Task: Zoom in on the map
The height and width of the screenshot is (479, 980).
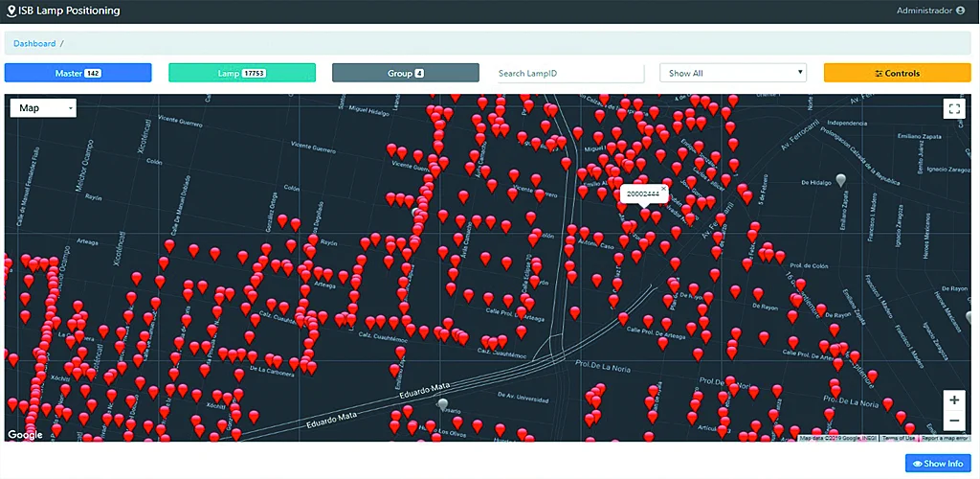Action: [x=953, y=400]
